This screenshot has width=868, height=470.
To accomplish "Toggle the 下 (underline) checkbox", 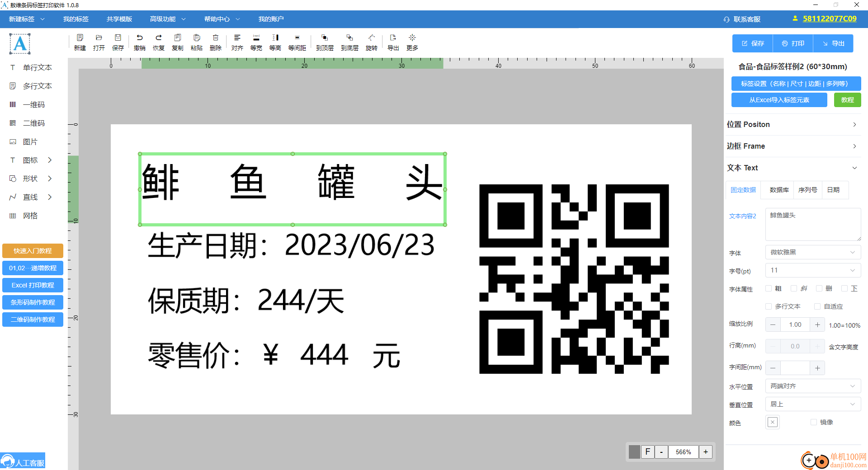I will tap(844, 288).
